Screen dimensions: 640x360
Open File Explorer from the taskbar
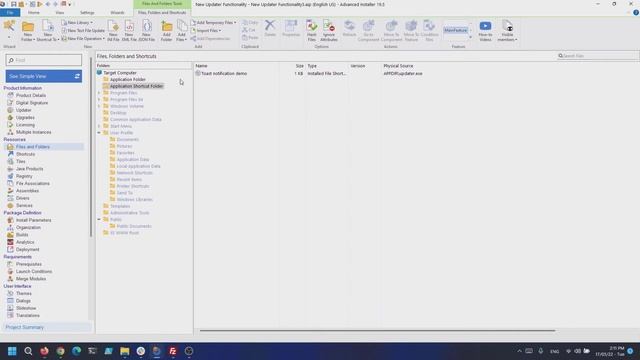124,351
